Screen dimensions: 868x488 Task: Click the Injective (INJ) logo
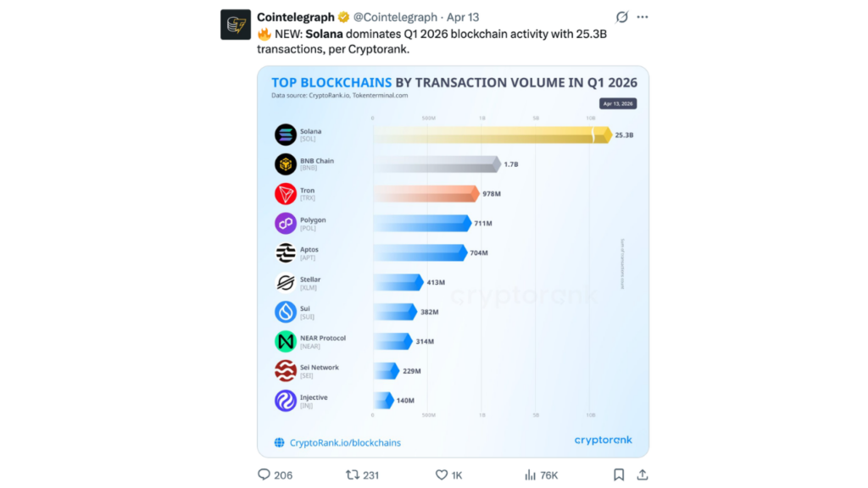[287, 400]
